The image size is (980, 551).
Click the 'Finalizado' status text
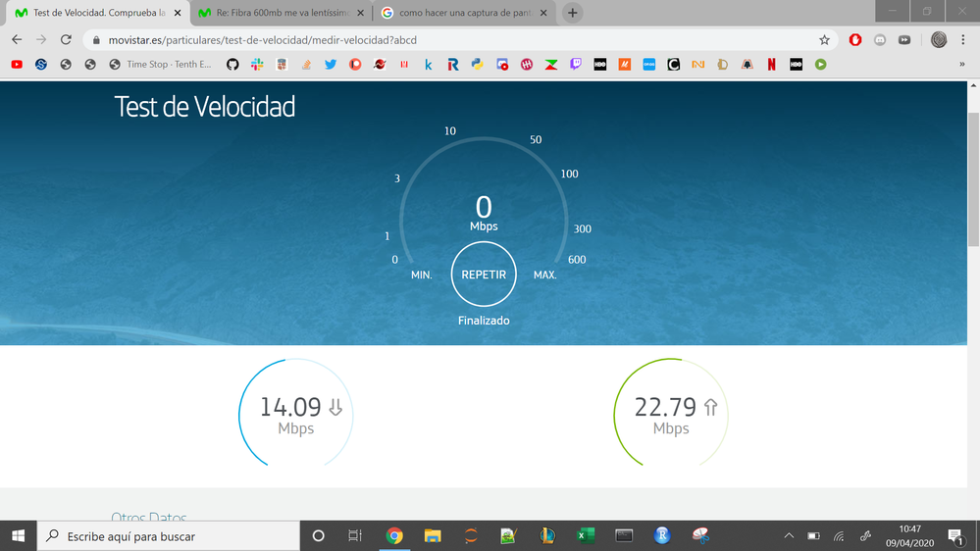pos(483,321)
